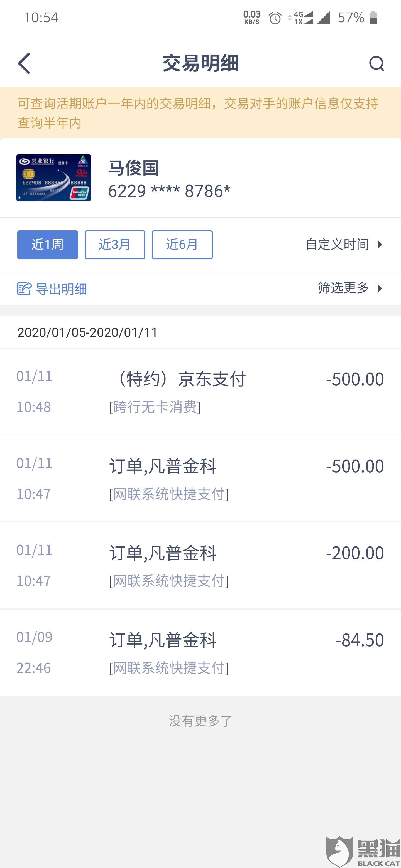Screen dimensions: 401x868
Task: Tap the export details pencil icon
Action: click(x=24, y=288)
